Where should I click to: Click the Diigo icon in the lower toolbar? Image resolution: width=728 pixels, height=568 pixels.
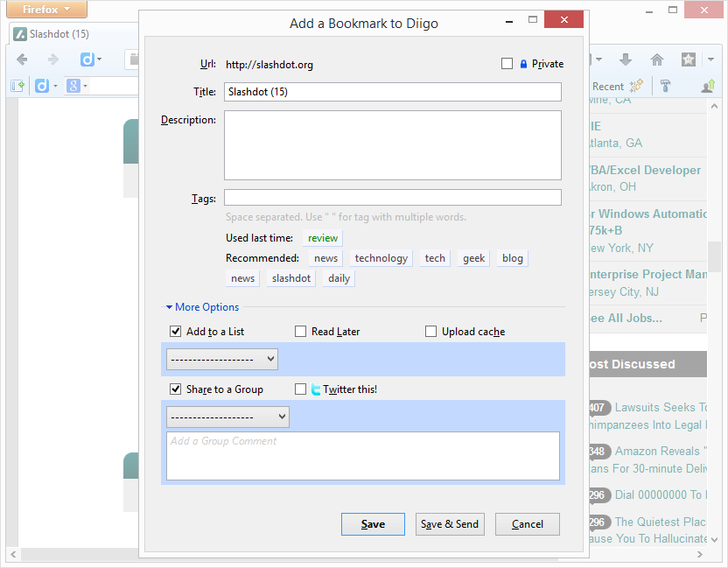click(x=42, y=86)
